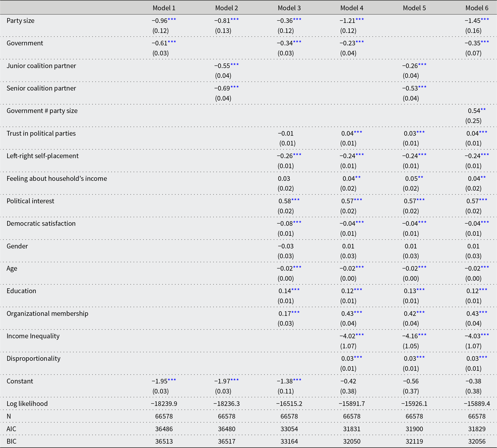Click the Senior coalition partner row label
The width and height of the screenshot is (497, 448).
click(41, 88)
